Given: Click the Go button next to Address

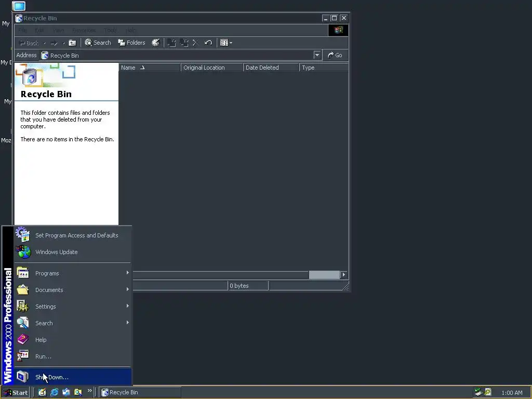Looking at the screenshot, I should point(335,55).
